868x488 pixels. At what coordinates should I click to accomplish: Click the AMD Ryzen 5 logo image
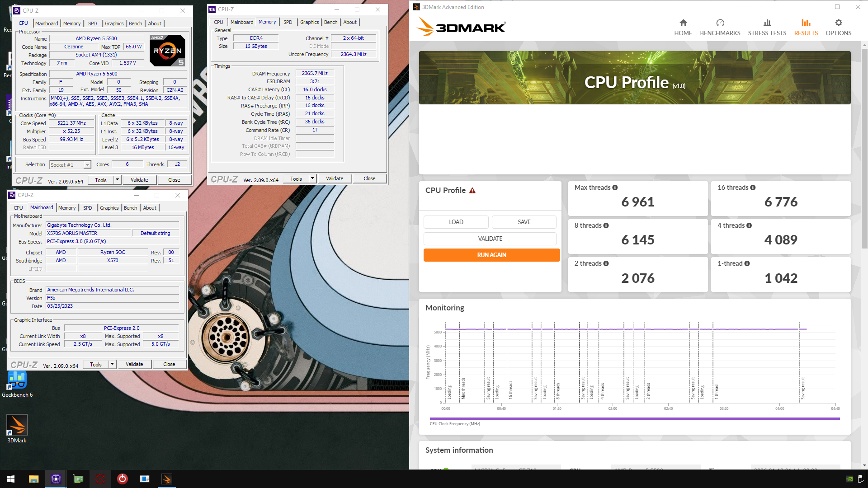point(167,50)
